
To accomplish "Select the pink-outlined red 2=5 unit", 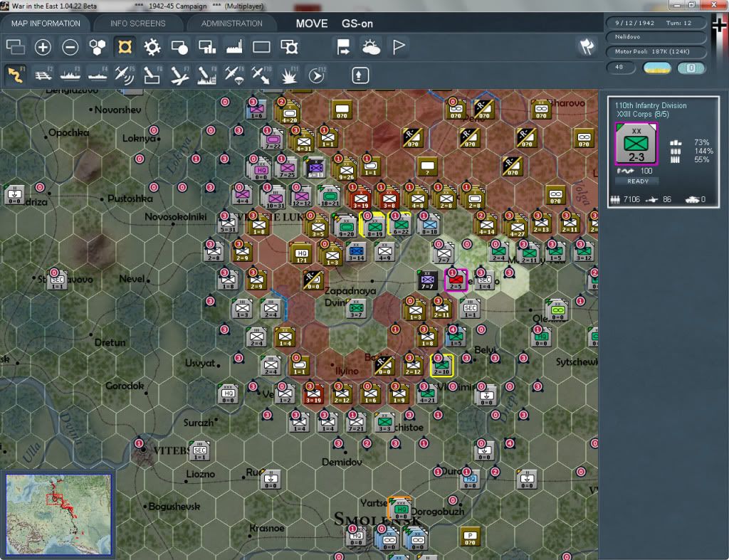I will [x=456, y=280].
